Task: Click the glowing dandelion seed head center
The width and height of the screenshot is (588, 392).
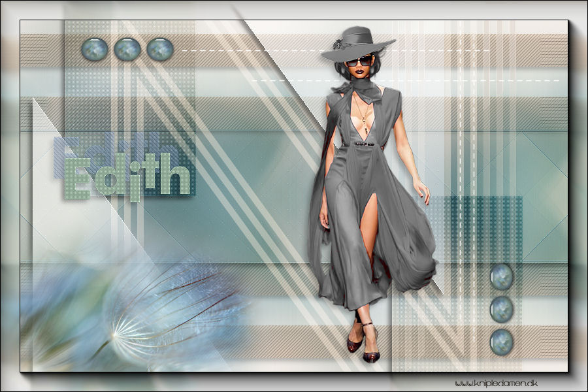Action: (x=115, y=334)
